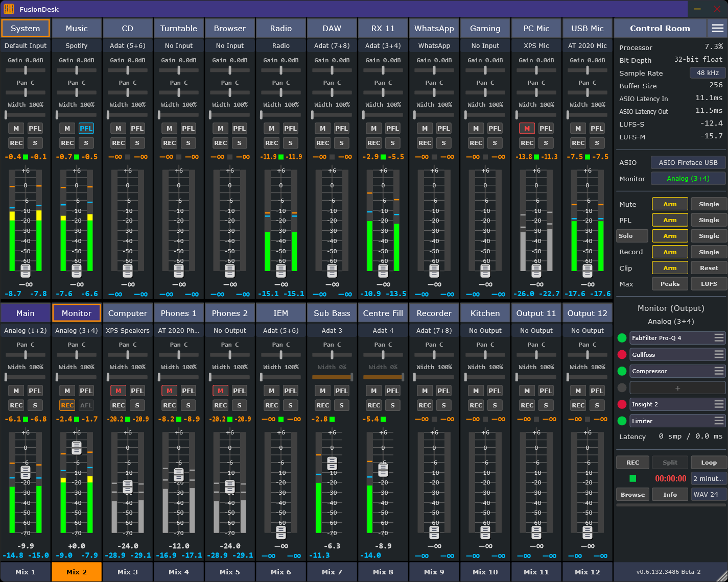Image resolution: width=728 pixels, height=582 pixels.
Task: Open the 2 minutes recording length dropdown
Action: (x=709, y=478)
